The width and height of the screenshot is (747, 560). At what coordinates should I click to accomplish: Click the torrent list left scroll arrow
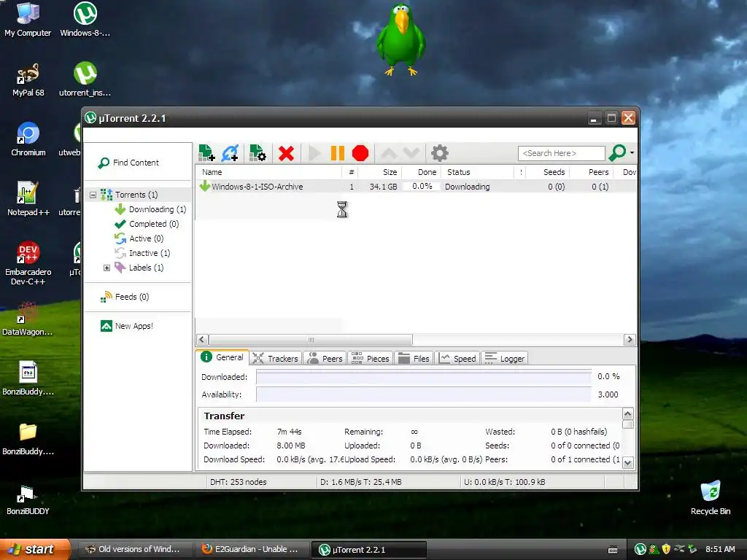pos(202,340)
